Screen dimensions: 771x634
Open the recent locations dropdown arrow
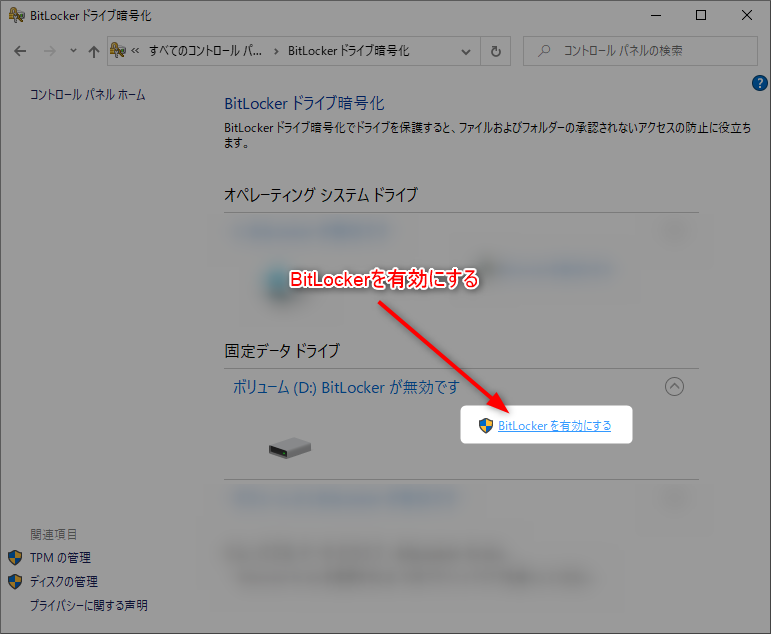pos(73,51)
